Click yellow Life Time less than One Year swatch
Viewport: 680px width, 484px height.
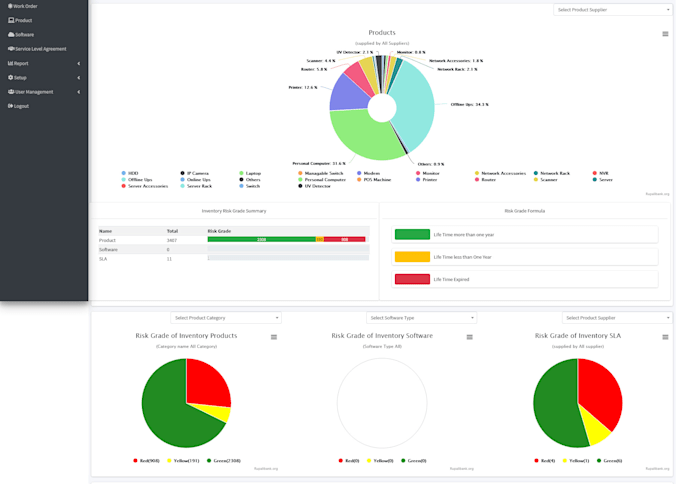[x=412, y=257]
